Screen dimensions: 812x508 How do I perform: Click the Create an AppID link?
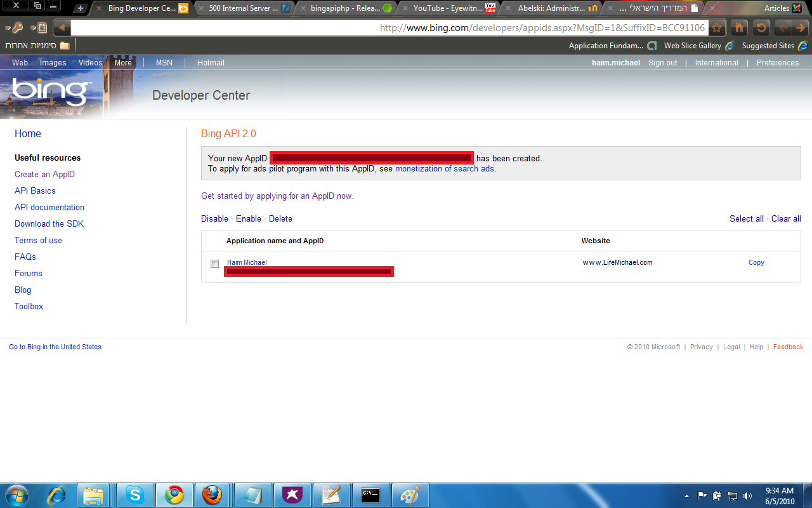[x=44, y=174]
